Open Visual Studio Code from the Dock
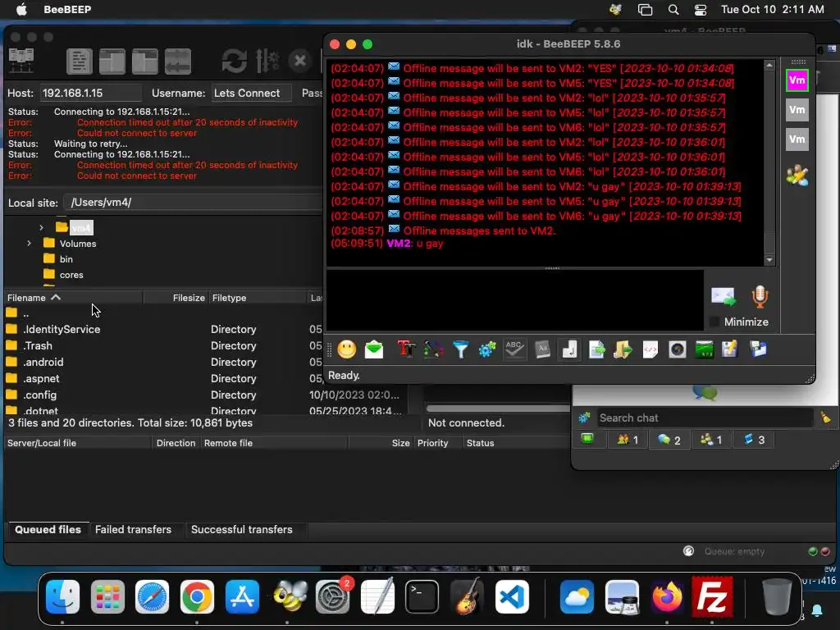Image resolution: width=840 pixels, height=630 pixels. tap(512, 596)
